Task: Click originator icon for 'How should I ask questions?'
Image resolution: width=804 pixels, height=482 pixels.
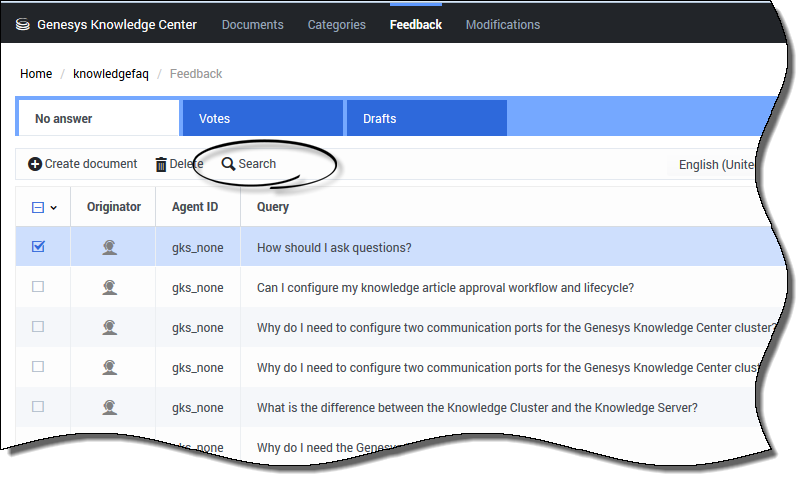Action: click(x=110, y=248)
